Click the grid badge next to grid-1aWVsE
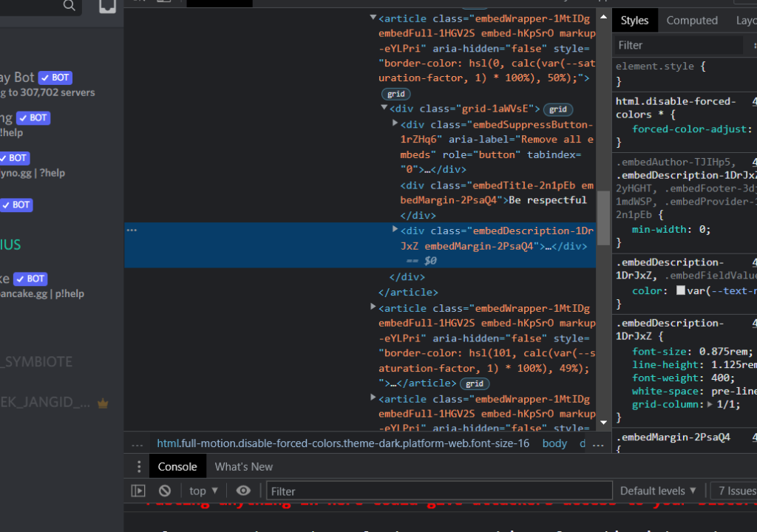 point(558,109)
